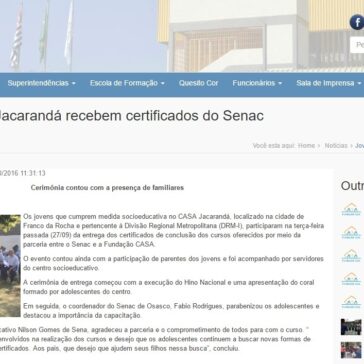Screen dimensions: 364x364
Task: Go to Home in the breadcrumb
Action: tap(306, 146)
